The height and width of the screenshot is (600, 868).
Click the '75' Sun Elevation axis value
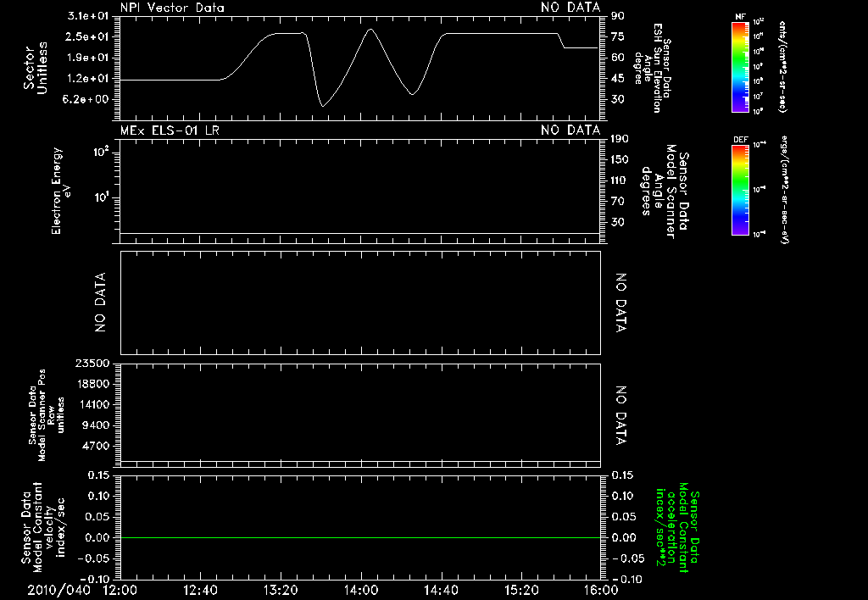coord(618,36)
